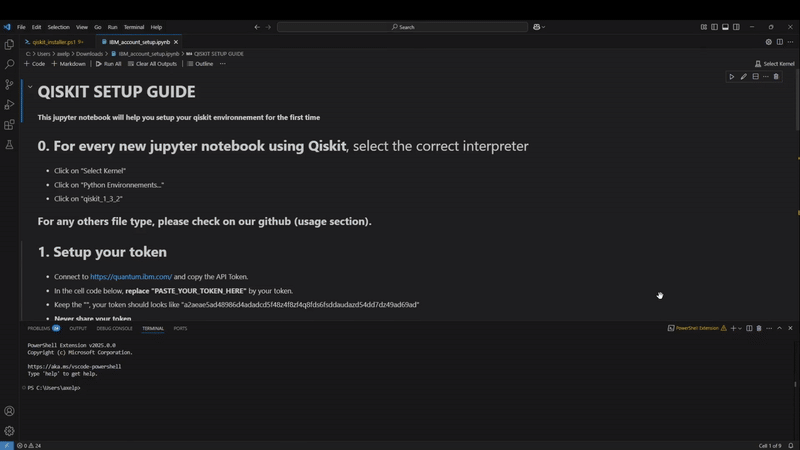Open the Help menu
Screen dimensions: 800x450
tap(156, 27)
